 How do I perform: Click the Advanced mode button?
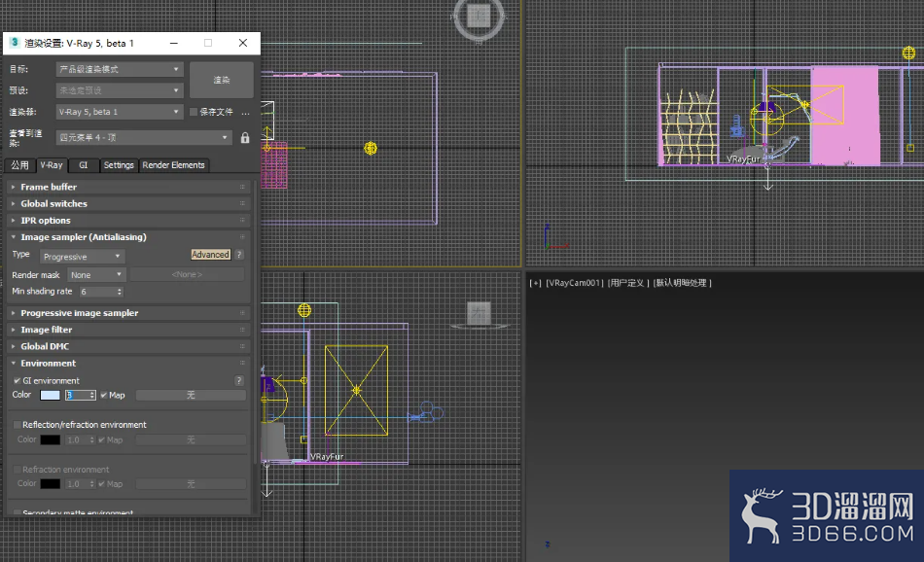point(210,255)
